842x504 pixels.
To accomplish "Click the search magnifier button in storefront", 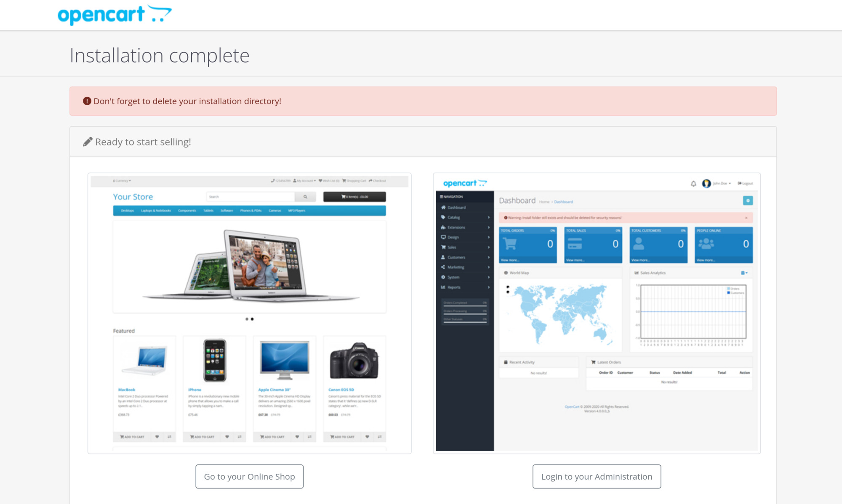I will click(305, 196).
